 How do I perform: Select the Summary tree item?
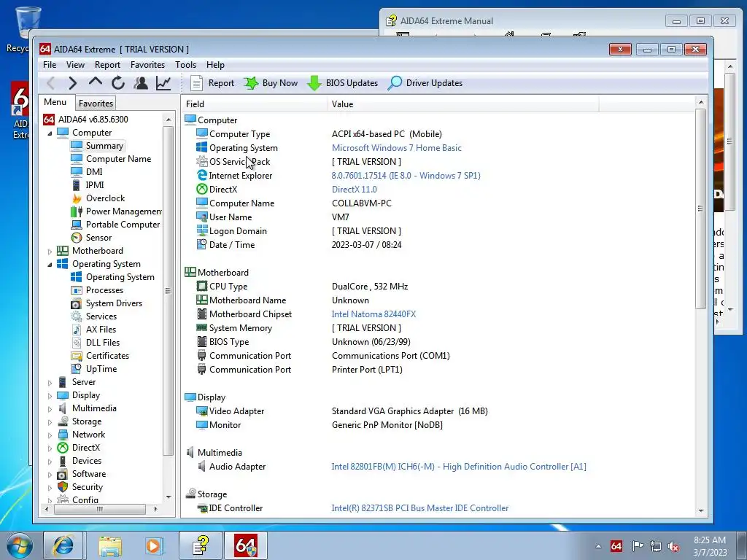coord(104,146)
